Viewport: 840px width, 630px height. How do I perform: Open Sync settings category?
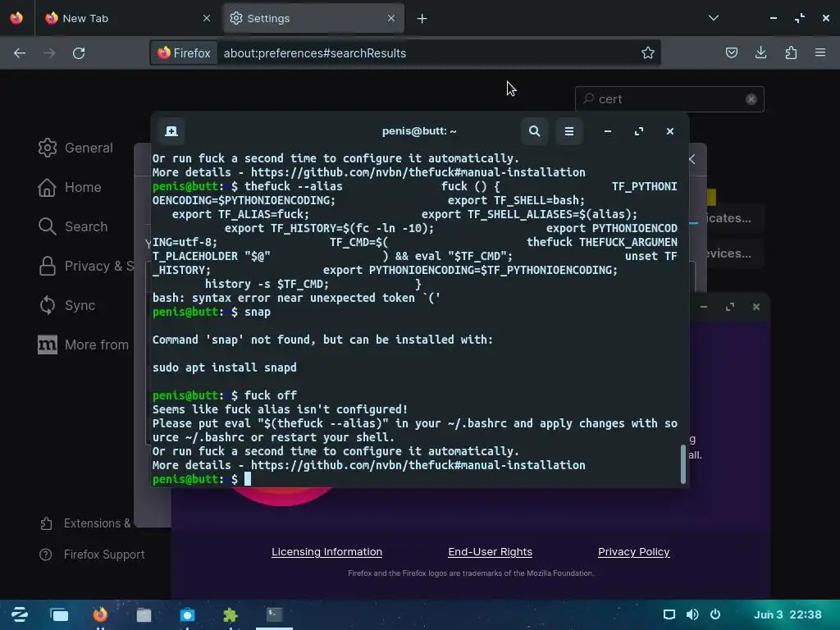[67, 305]
